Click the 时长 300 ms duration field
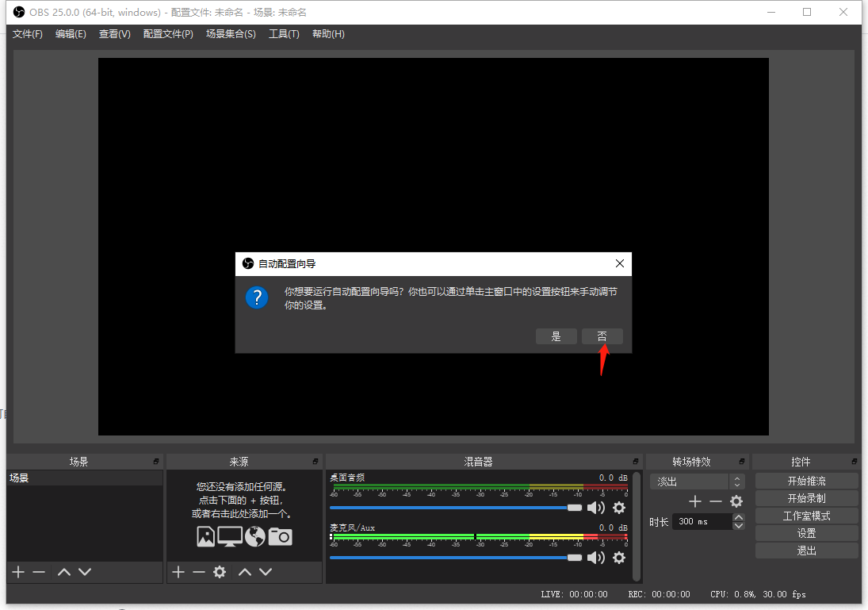The width and height of the screenshot is (868, 610). [702, 521]
